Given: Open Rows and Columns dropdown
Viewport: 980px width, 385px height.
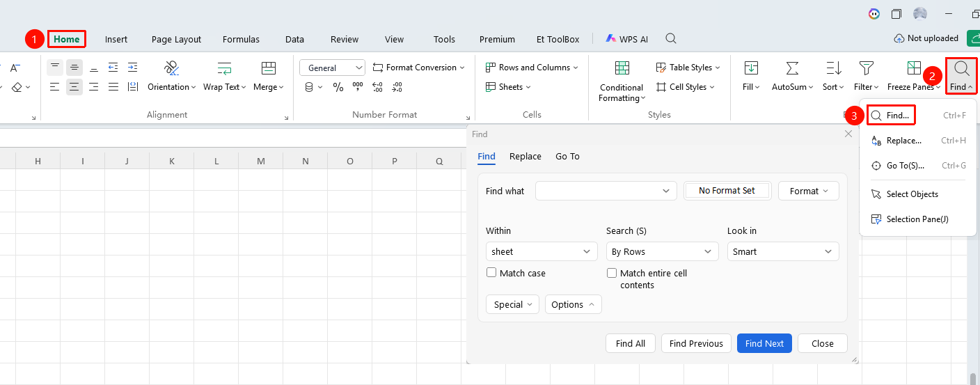Looking at the screenshot, I should point(532,68).
